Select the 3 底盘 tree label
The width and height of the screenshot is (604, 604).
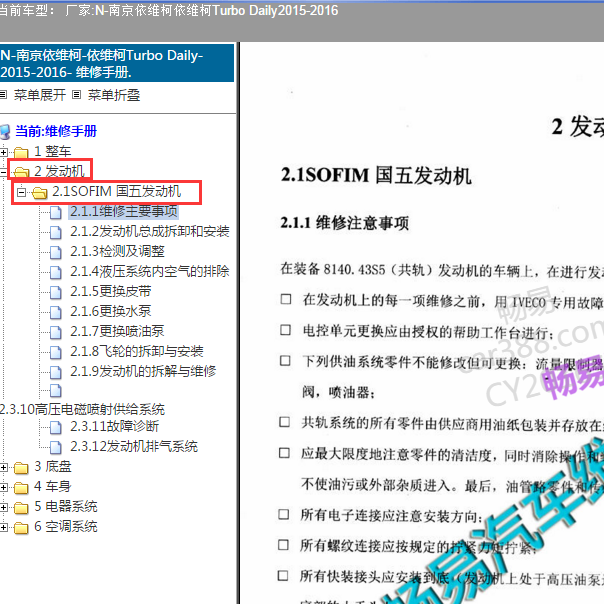point(53,466)
